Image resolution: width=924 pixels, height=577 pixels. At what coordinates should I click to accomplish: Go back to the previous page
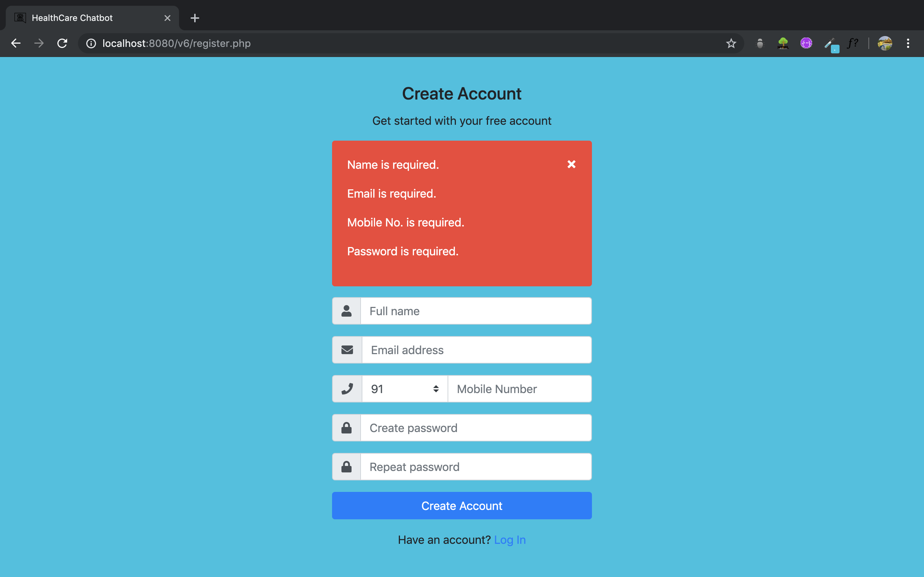(16, 44)
